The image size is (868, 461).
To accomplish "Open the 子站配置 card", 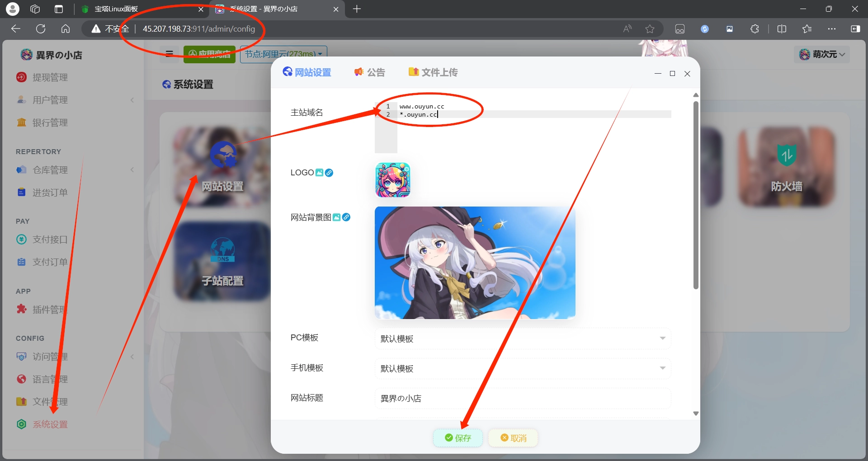I will pyautogui.click(x=222, y=261).
